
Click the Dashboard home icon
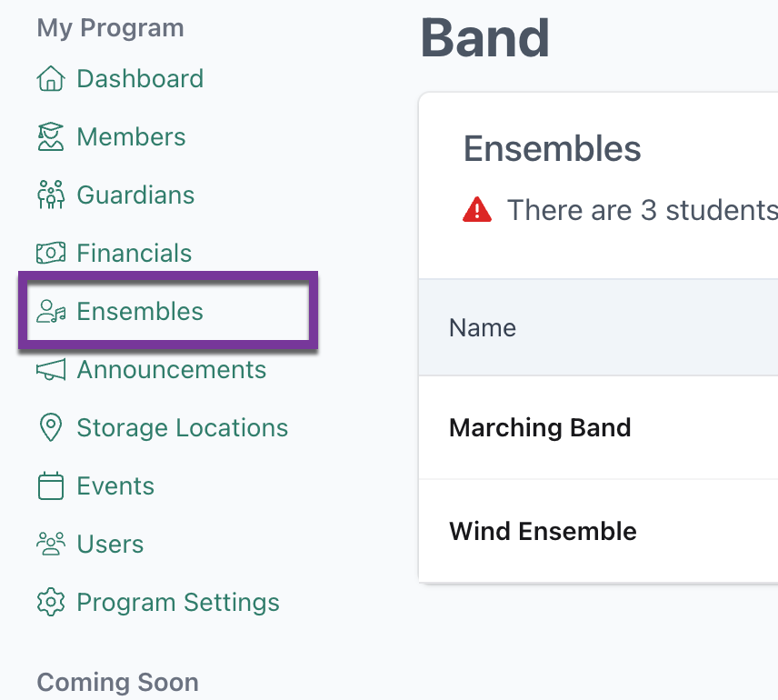tap(53, 79)
